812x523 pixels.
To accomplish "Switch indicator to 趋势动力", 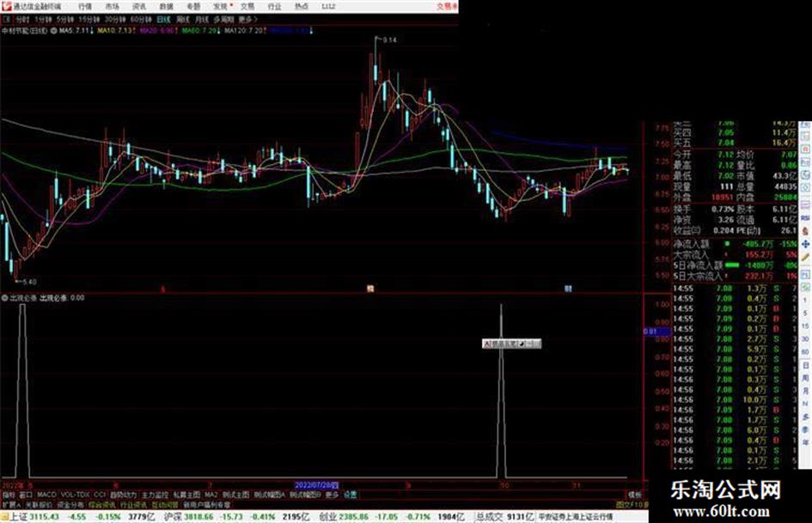I will tap(124, 495).
